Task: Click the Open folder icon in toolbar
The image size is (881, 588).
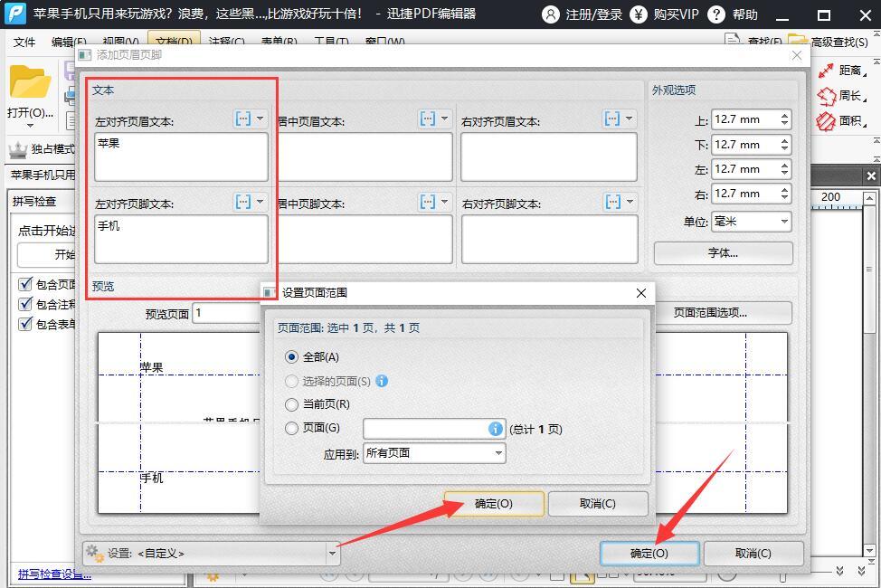Action: [30, 82]
